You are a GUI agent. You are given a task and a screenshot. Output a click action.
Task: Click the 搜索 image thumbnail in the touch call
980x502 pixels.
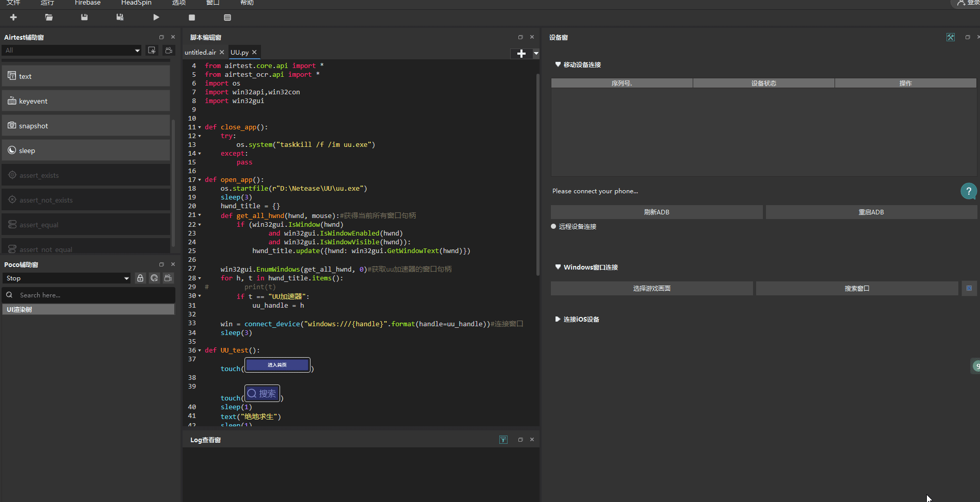[262, 393]
